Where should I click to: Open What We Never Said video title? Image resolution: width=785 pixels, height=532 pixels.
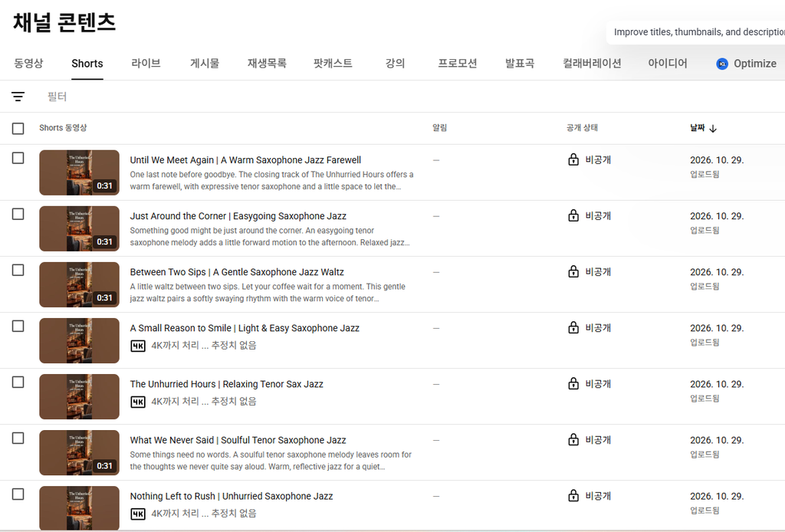point(238,441)
